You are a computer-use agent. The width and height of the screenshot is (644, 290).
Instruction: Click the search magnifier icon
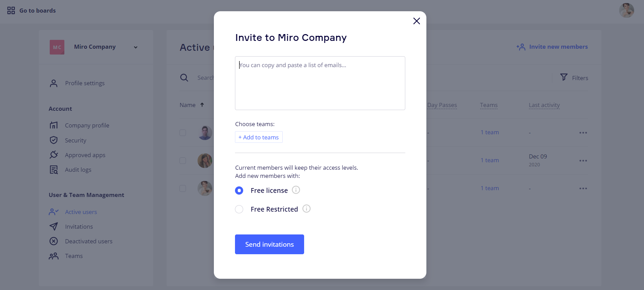click(184, 78)
